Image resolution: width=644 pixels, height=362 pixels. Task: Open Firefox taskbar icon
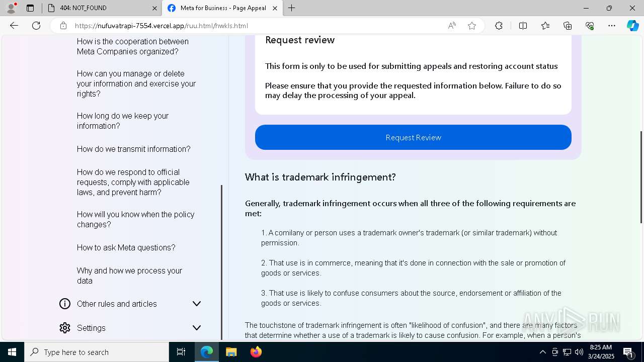click(x=256, y=352)
